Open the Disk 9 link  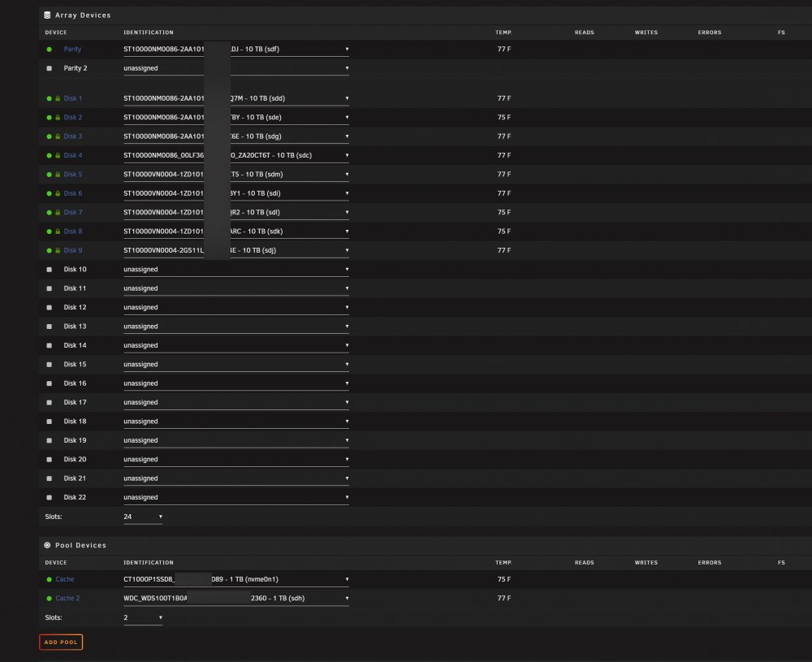click(73, 250)
